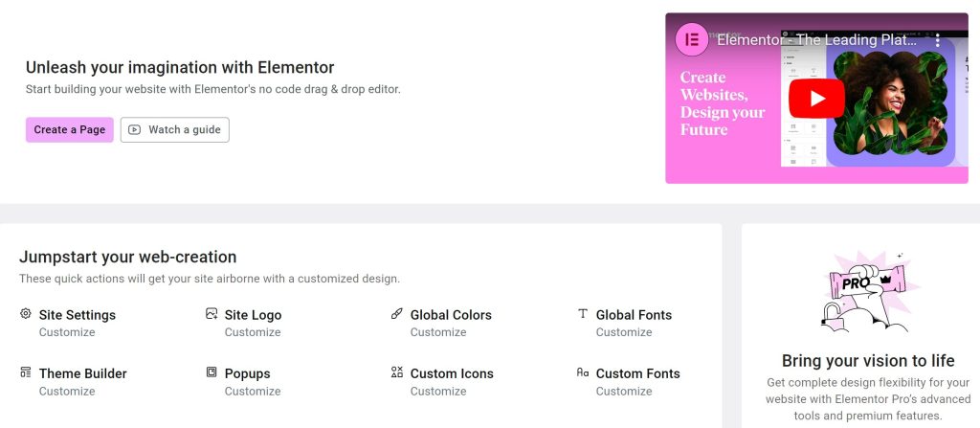Open the Custom Icons link
Viewport: 980px width, 428px height.
tap(452, 373)
